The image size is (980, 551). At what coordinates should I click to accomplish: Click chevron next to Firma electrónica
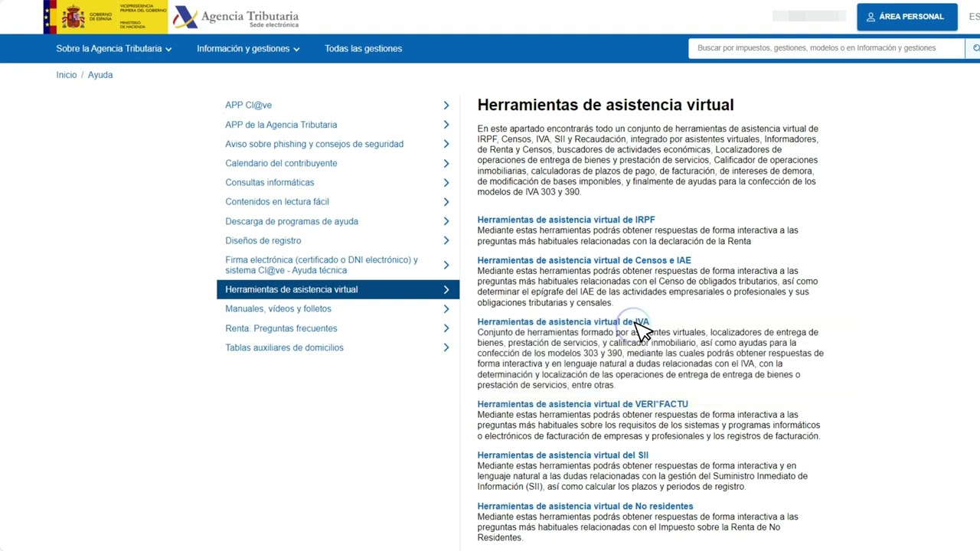point(446,265)
